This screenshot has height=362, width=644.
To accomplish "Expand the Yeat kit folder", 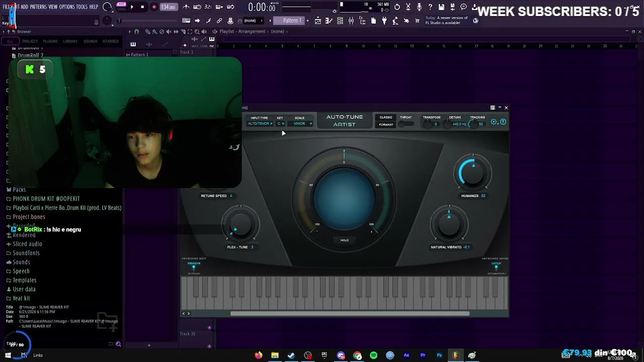I will (x=21, y=298).
